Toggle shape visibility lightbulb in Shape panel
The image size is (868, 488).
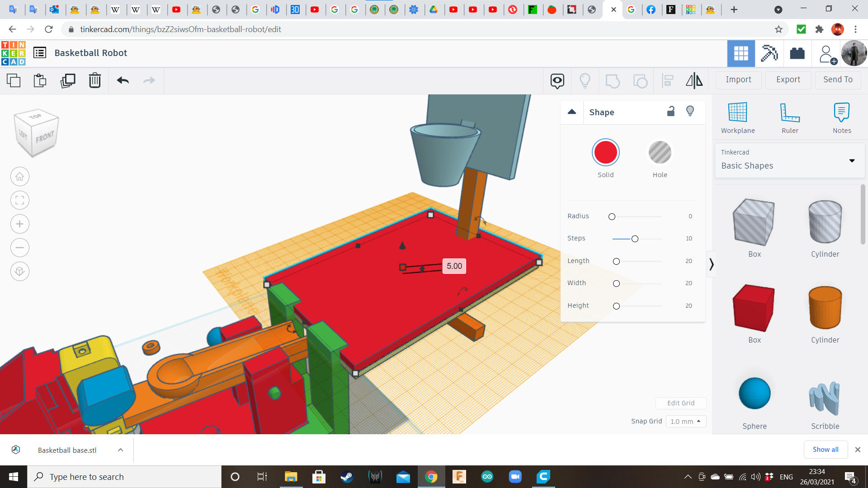[690, 112]
